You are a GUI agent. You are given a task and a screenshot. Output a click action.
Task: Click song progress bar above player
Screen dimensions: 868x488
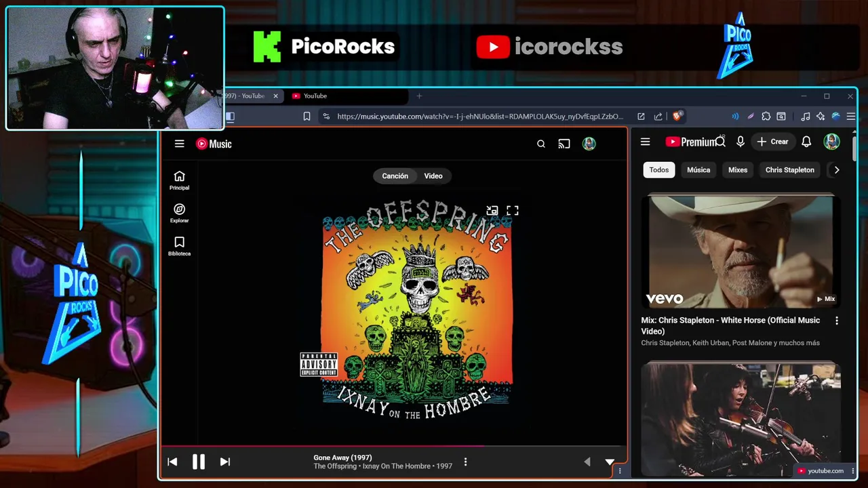(393, 446)
